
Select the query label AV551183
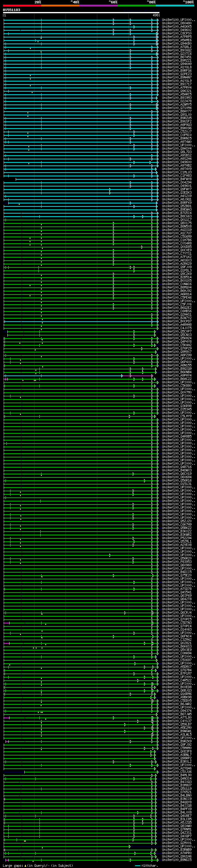[11, 10]
